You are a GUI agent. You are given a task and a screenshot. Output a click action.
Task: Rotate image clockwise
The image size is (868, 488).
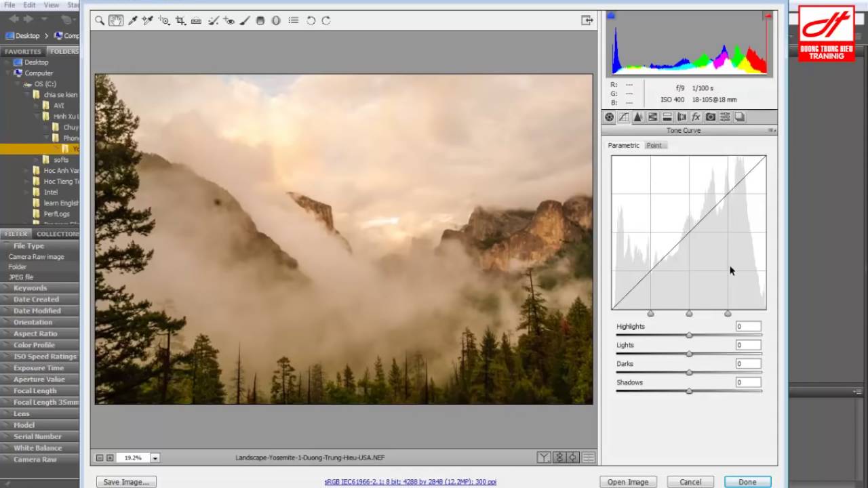326,21
